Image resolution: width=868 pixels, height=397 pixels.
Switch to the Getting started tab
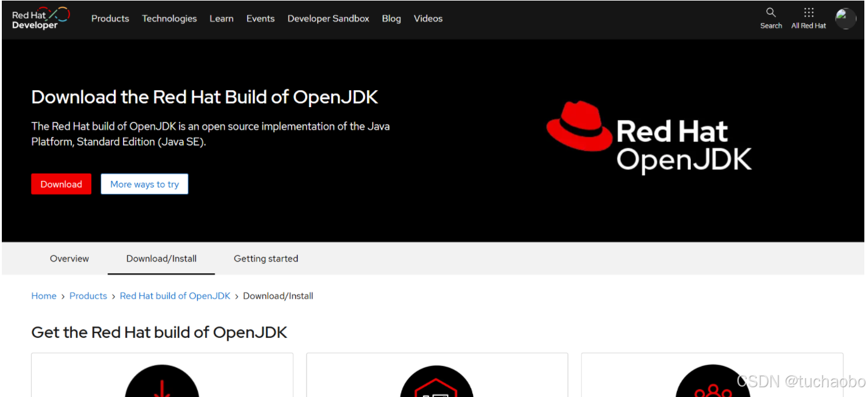click(x=266, y=259)
